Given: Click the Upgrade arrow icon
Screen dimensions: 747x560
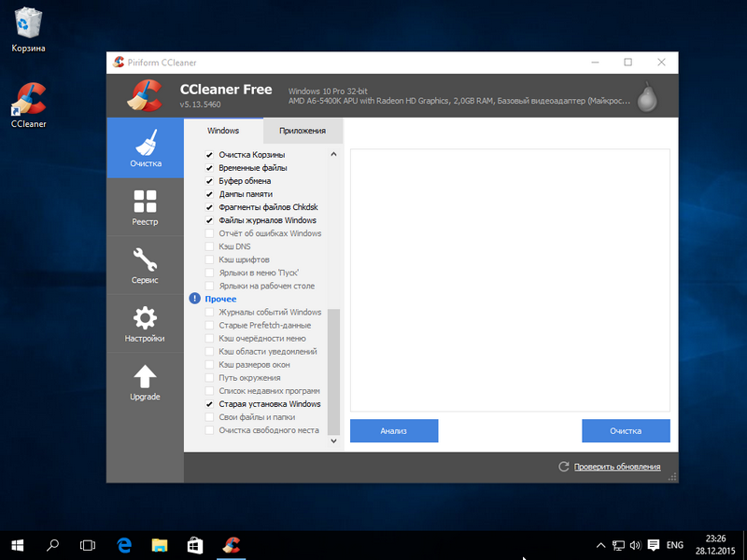Looking at the screenshot, I should pos(145,376).
